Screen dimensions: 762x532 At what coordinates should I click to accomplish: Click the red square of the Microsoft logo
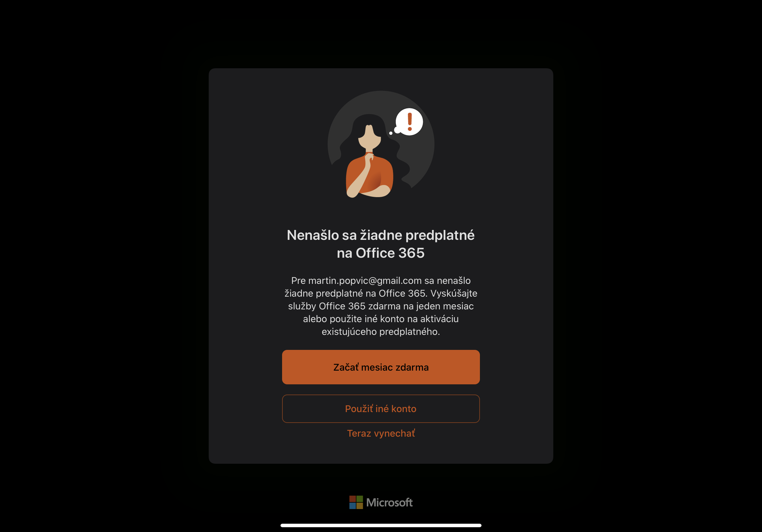(353, 499)
